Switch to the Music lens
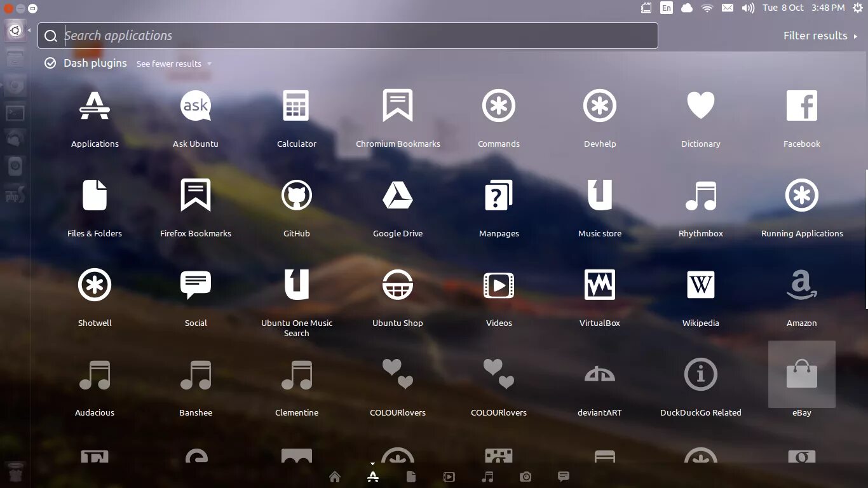Viewport: 868px width, 488px height. [x=487, y=477]
